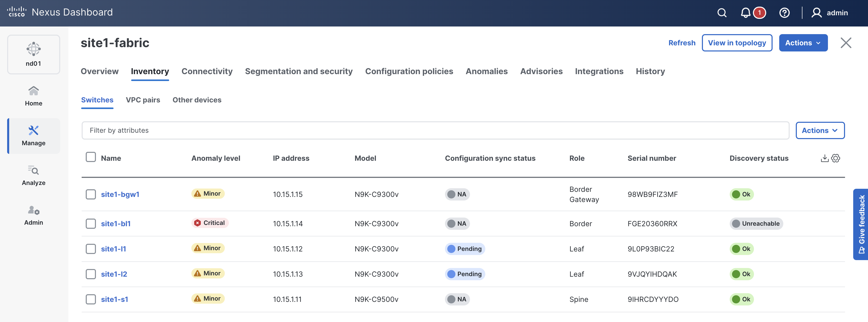This screenshot has height=322, width=868.
Task: Toggle the select-all header checkbox
Action: [x=91, y=157]
